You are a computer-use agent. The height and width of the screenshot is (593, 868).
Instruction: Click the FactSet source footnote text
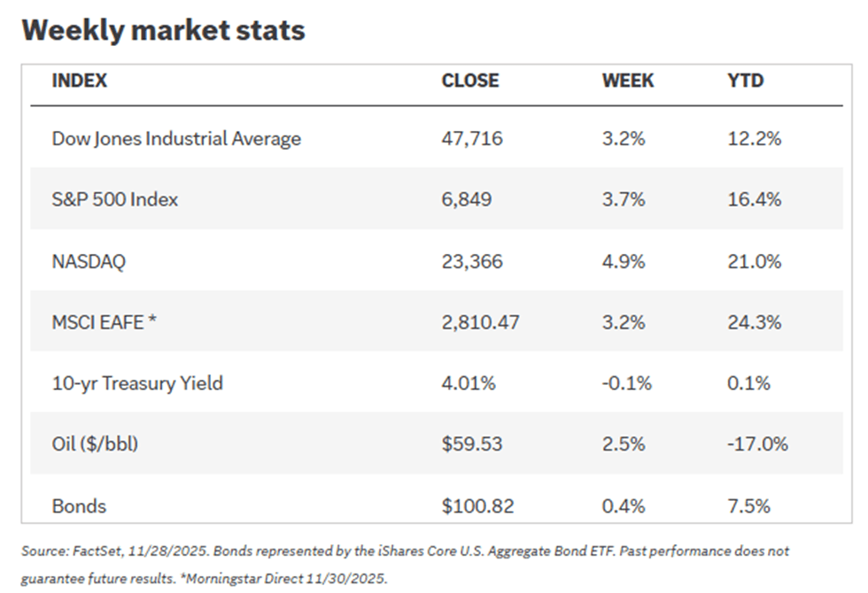[x=405, y=551]
